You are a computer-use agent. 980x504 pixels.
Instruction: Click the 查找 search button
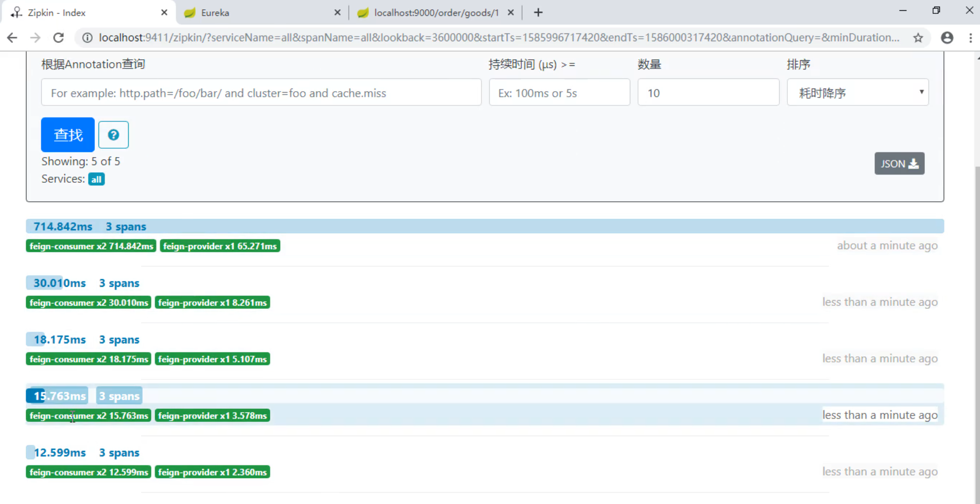pyautogui.click(x=68, y=135)
